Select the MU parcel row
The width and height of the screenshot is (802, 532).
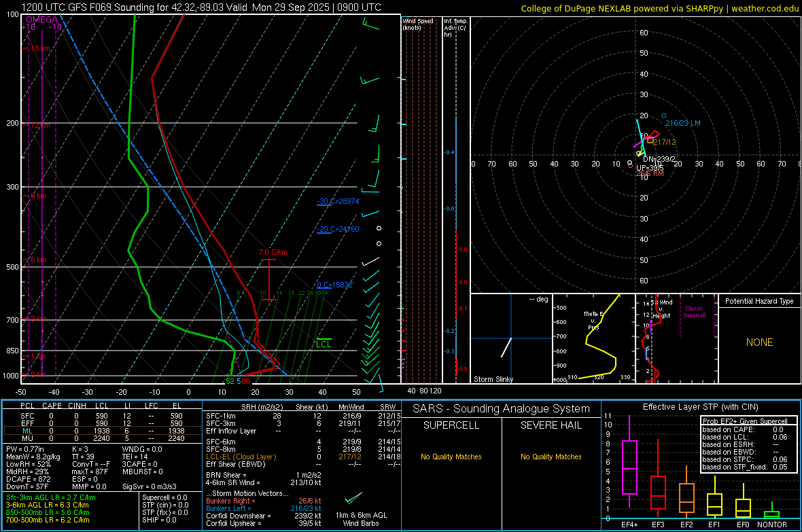click(x=102, y=438)
